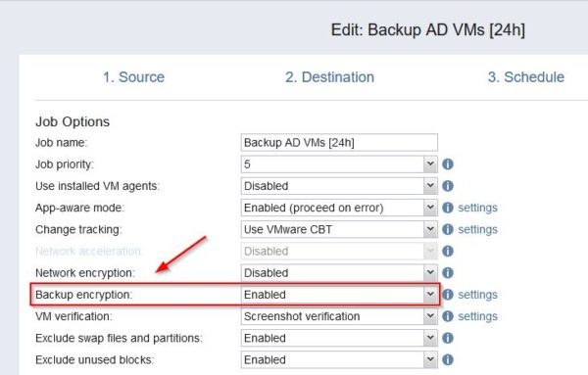588x375 pixels.
Task: Click info icon for Use installed VM agents
Action: (x=448, y=186)
